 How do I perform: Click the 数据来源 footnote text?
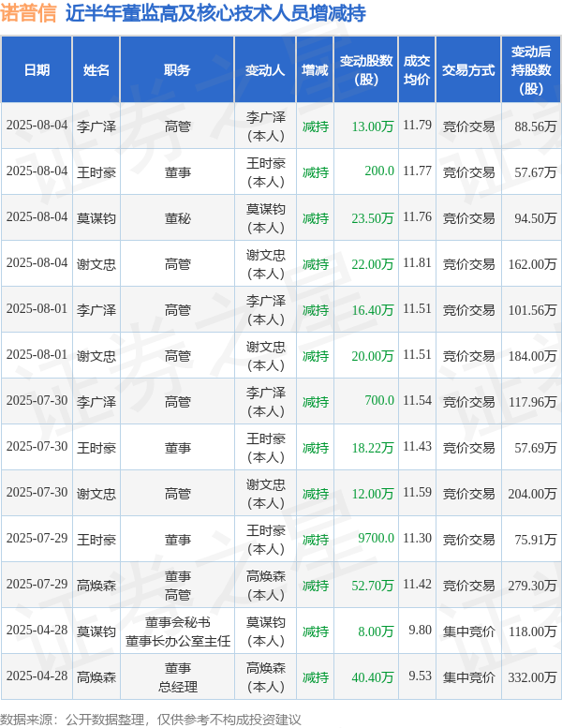151,720
